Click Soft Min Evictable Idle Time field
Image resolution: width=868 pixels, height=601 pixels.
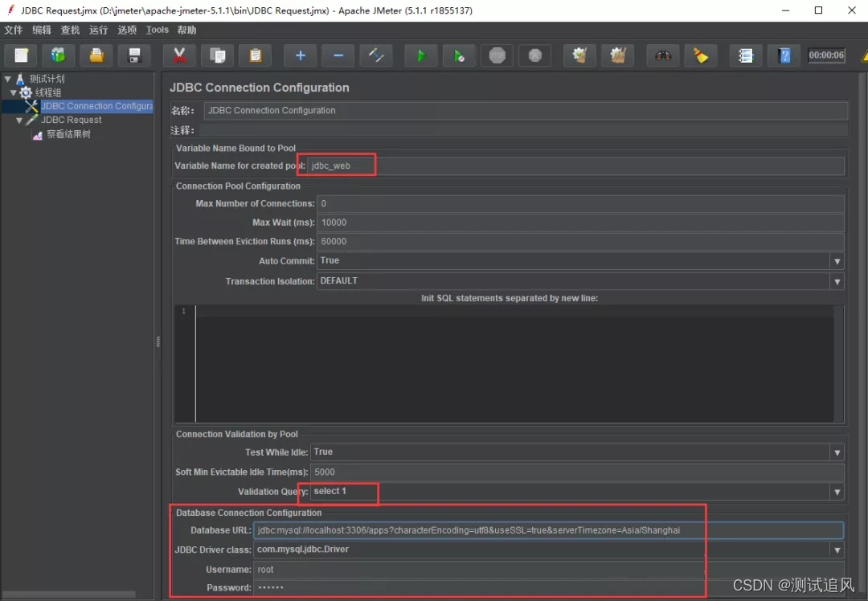577,472
